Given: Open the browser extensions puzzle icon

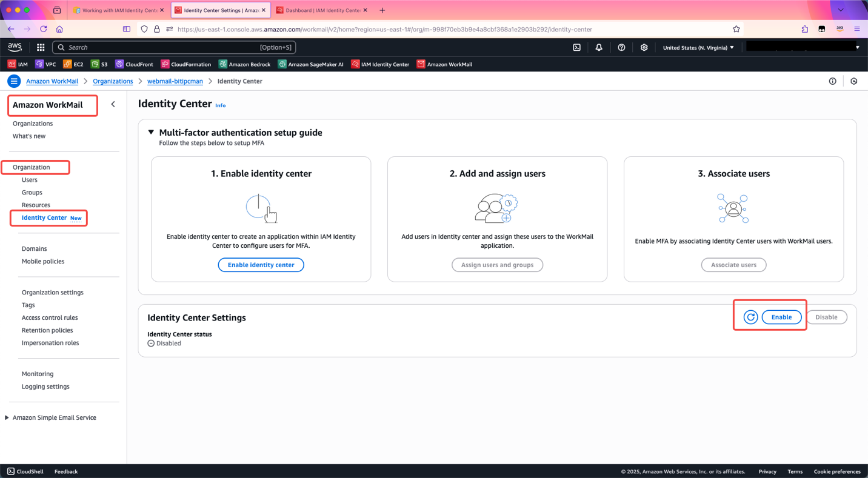Looking at the screenshot, I should click(x=805, y=29).
